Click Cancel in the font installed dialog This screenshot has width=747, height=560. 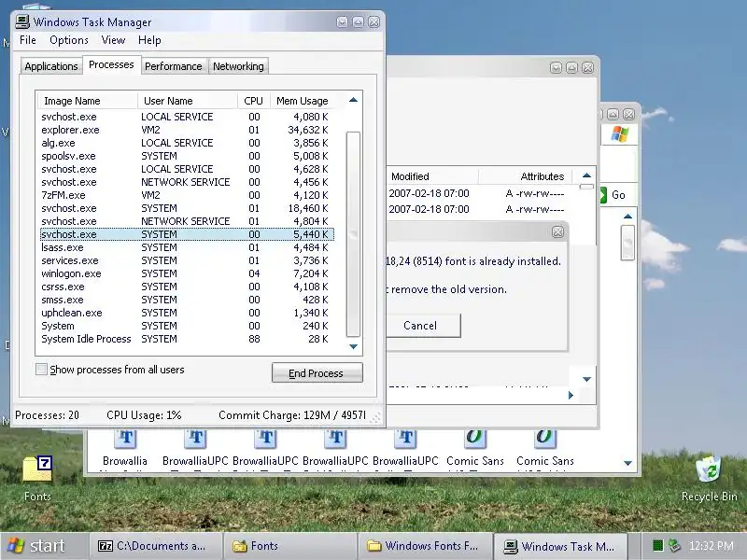[x=423, y=326]
